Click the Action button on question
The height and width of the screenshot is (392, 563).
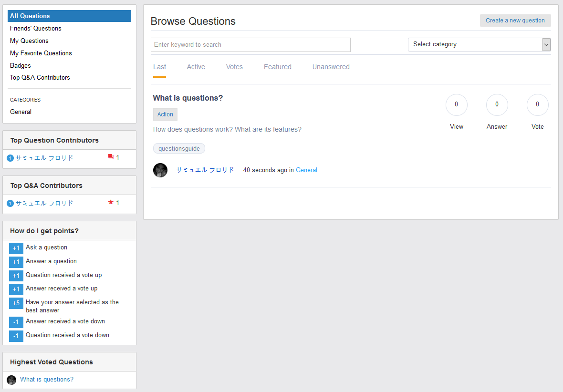165,114
